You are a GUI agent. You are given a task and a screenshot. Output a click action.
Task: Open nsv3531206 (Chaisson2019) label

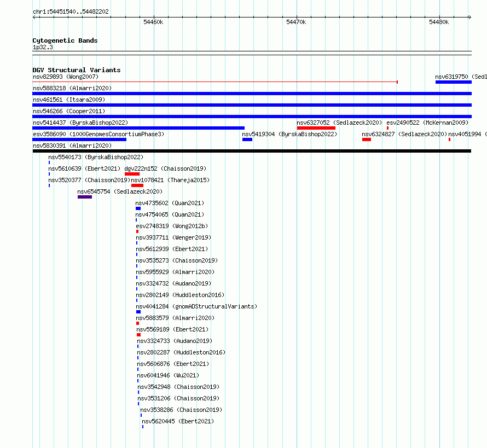[178, 398]
